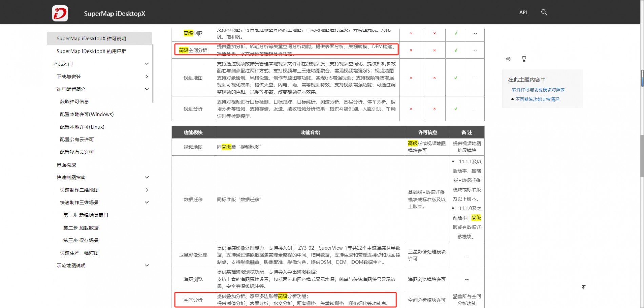Click the page vertical scrollbar thumb

pyautogui.click(x=642, y=156)
